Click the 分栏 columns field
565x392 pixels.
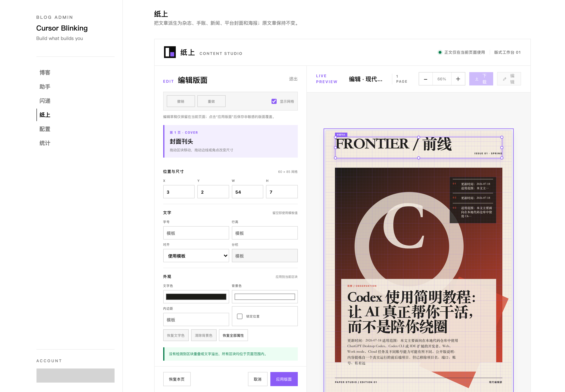(265, 256)
